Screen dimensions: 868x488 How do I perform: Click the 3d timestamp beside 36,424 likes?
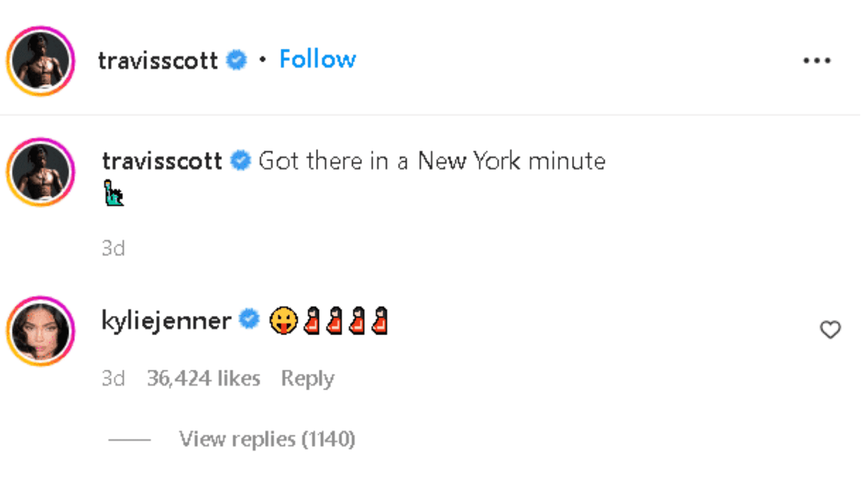click(x=113, y=378)
